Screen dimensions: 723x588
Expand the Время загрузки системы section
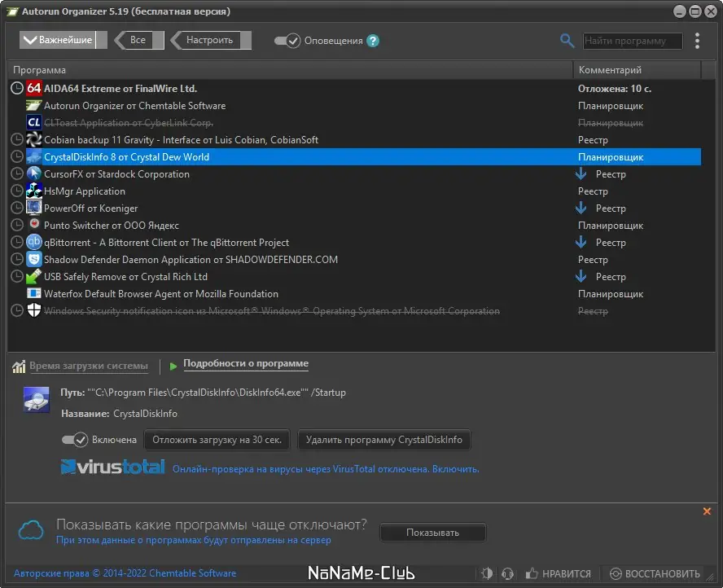(88, 366)
